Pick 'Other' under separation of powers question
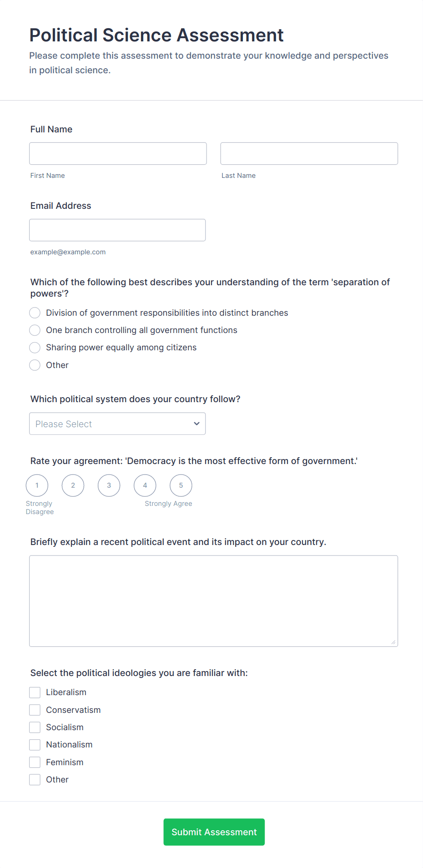 point(35,365)
